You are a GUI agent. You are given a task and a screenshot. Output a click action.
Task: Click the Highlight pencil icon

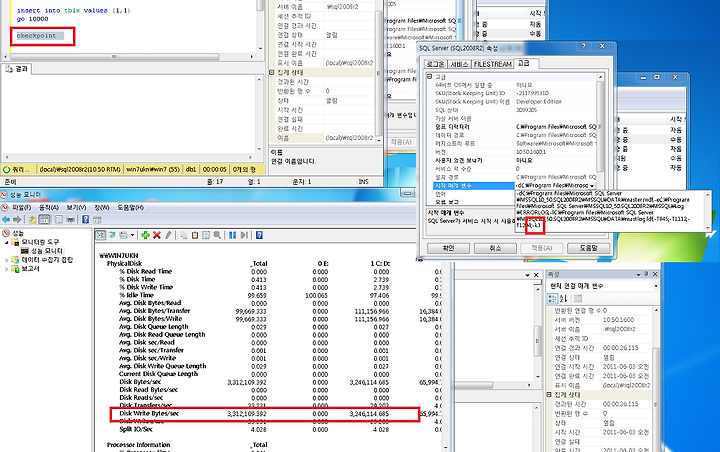[x=168, y=235]
